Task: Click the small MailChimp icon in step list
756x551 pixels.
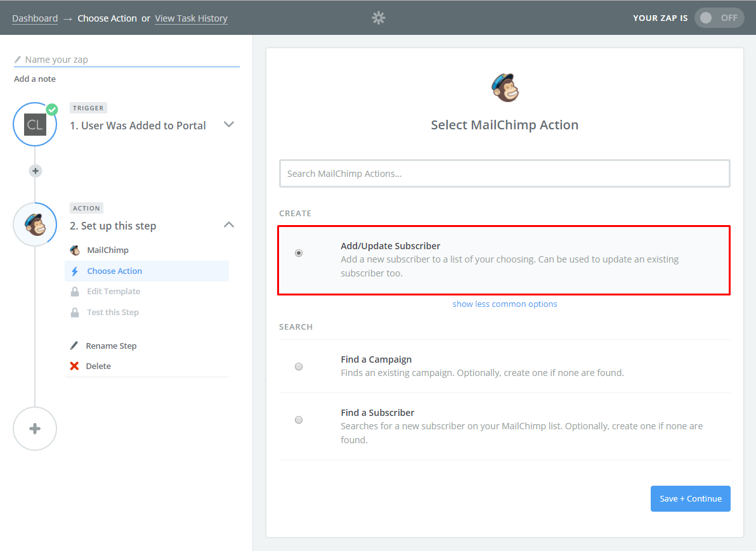Action: [75, 250]
